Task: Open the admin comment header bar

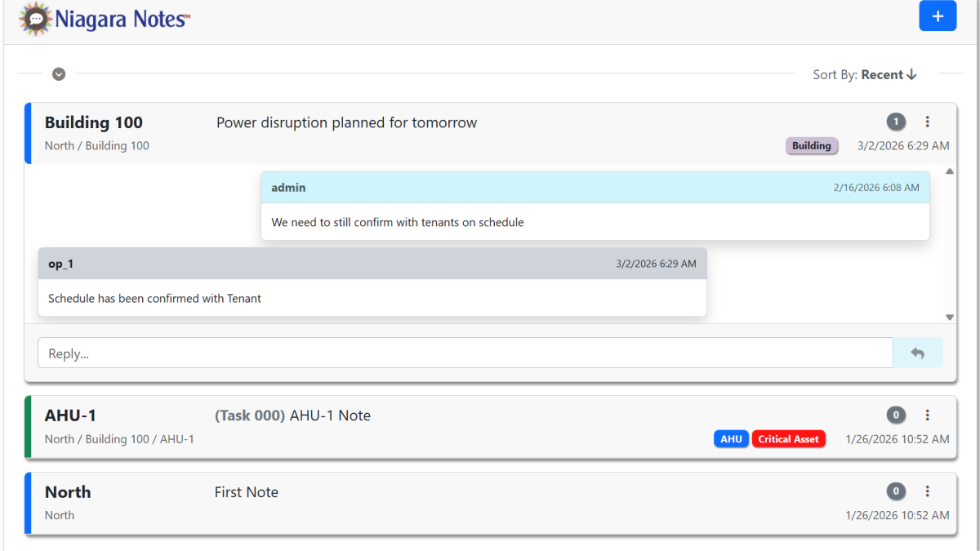Action: (595, 187)
